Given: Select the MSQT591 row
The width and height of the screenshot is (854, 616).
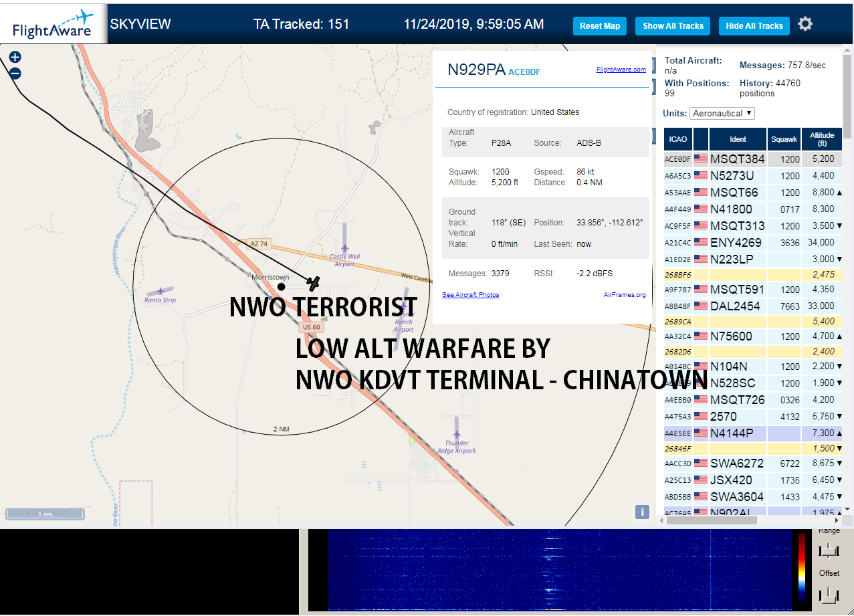Looking at the screenshot, I should coord(753,290).
